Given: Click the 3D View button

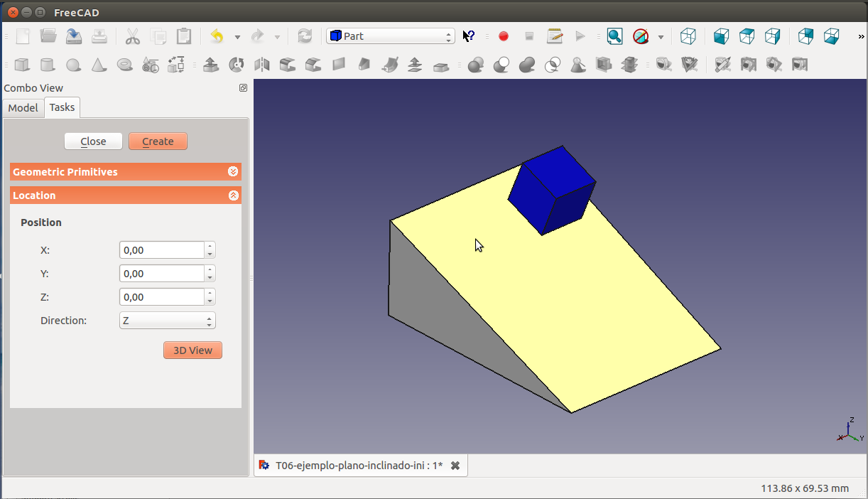Looking at the screenshot, I should (192, 350).
